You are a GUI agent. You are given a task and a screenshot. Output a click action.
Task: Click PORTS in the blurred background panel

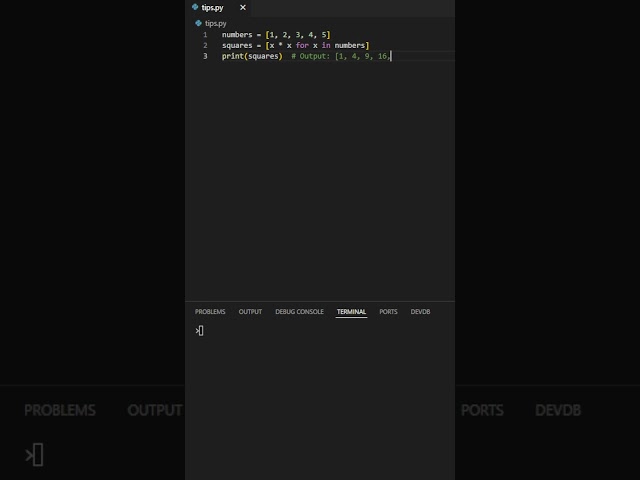482,410
